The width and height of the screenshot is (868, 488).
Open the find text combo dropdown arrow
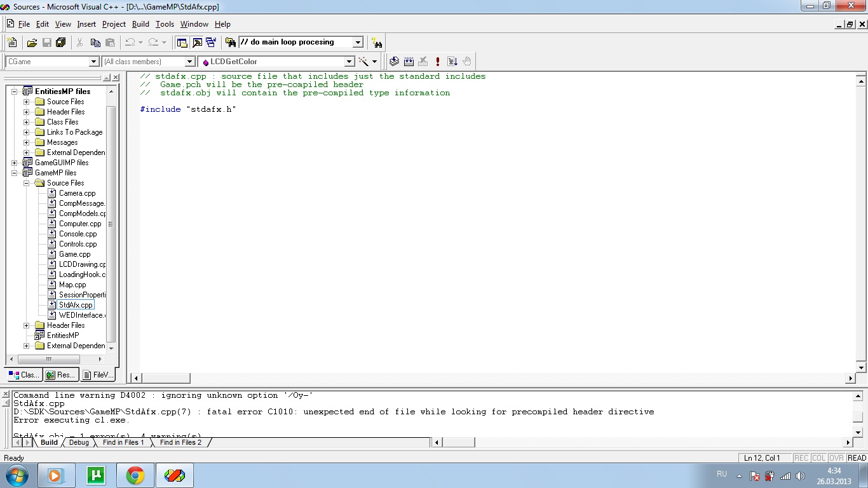click(358, 43)
